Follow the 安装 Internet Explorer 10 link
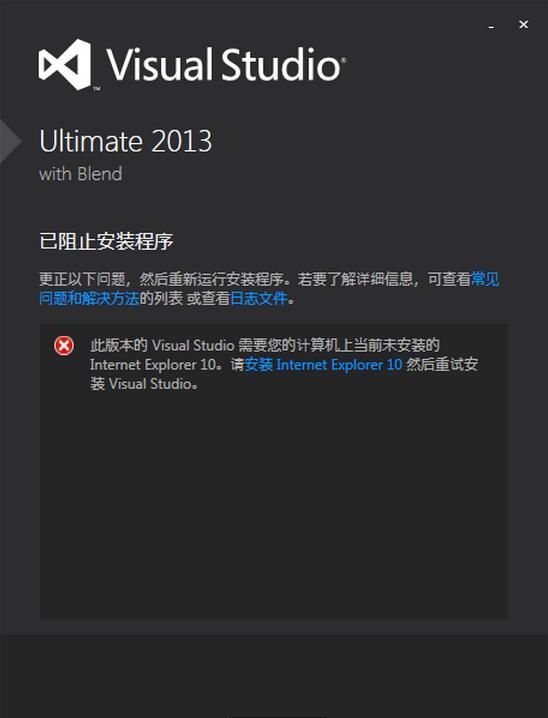The image size is (548, 718). coord(323,365)
